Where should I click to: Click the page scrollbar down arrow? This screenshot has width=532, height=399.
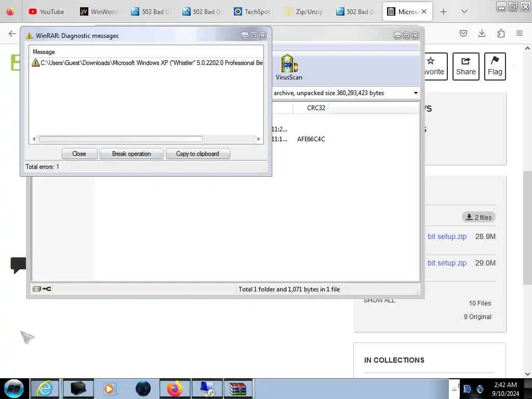tap(527, 374)
